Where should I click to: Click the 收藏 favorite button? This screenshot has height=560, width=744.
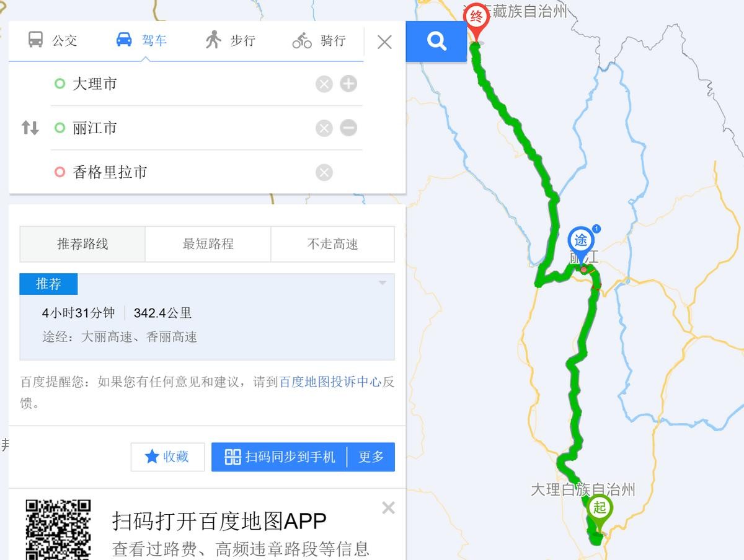tap(167, 457)
